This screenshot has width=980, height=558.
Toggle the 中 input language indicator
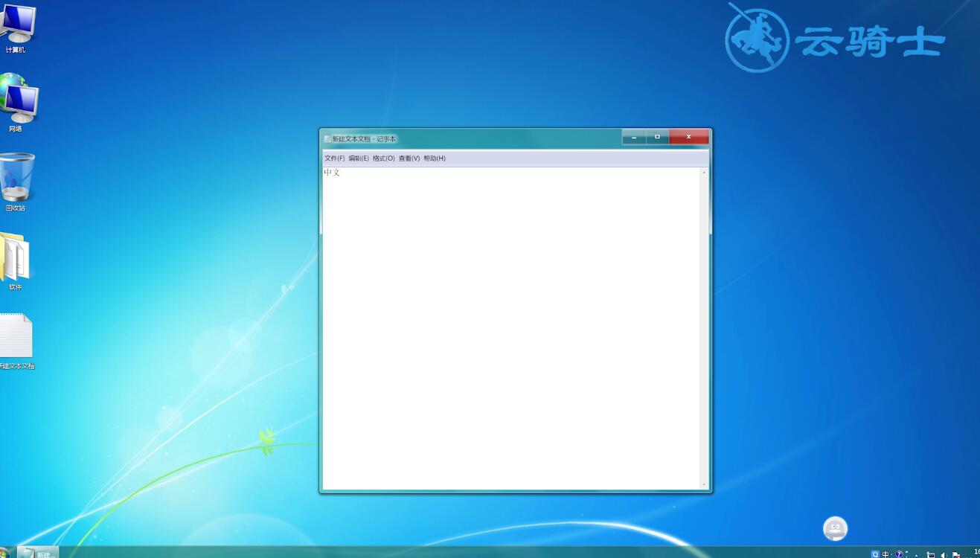click(885, 554)
